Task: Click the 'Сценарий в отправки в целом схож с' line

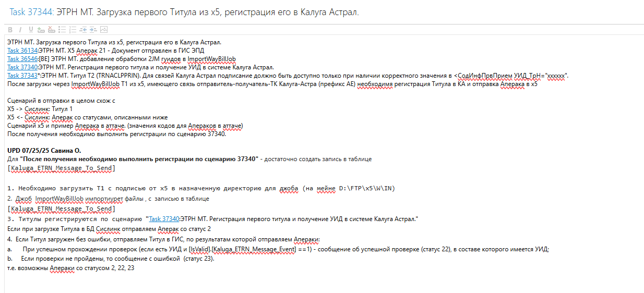Action: (61, 101)
